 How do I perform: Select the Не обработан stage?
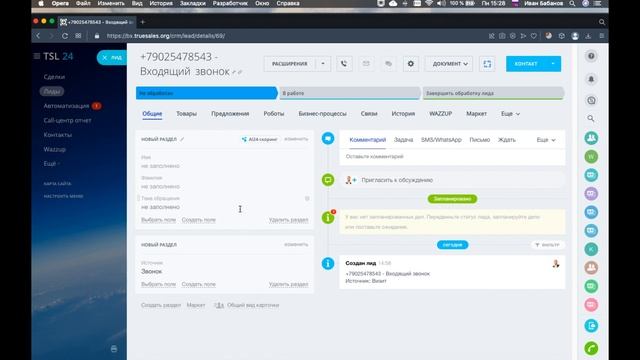coord(207,93)
